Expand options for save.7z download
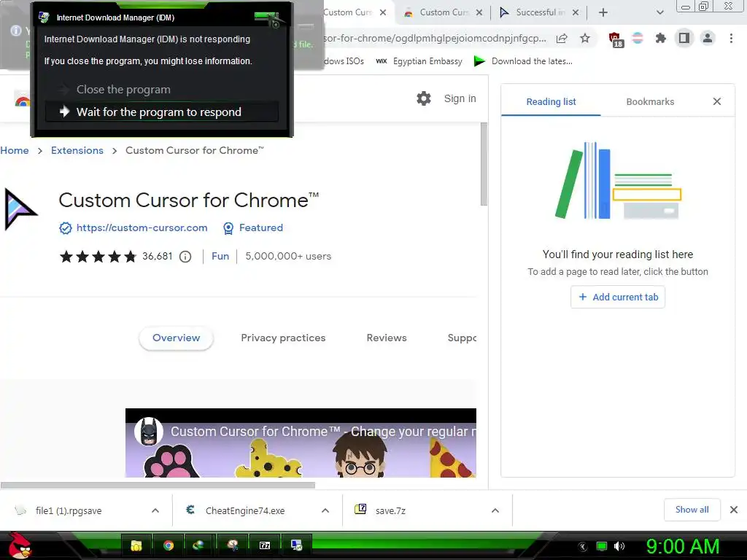 tap(495, 510)
